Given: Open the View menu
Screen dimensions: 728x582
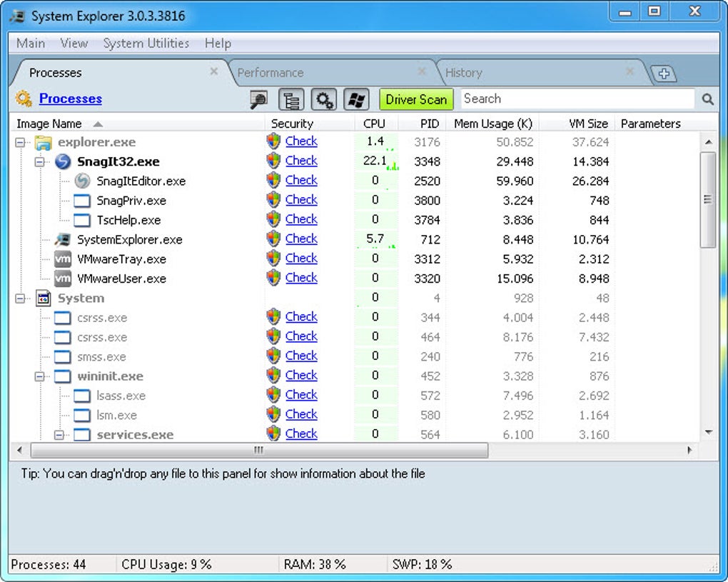Looking at the screenshot, I should [x=74, y=43].
